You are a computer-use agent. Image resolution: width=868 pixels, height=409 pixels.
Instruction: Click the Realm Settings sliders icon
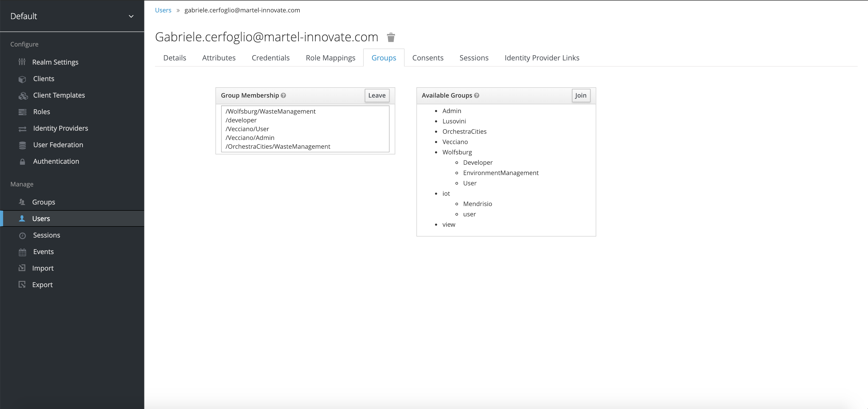pos(22,62)
